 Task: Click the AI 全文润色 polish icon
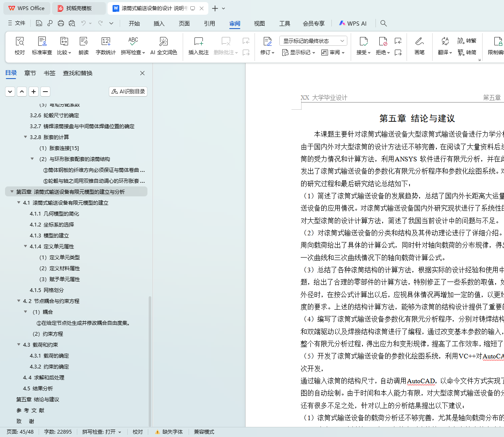point(163,42)
